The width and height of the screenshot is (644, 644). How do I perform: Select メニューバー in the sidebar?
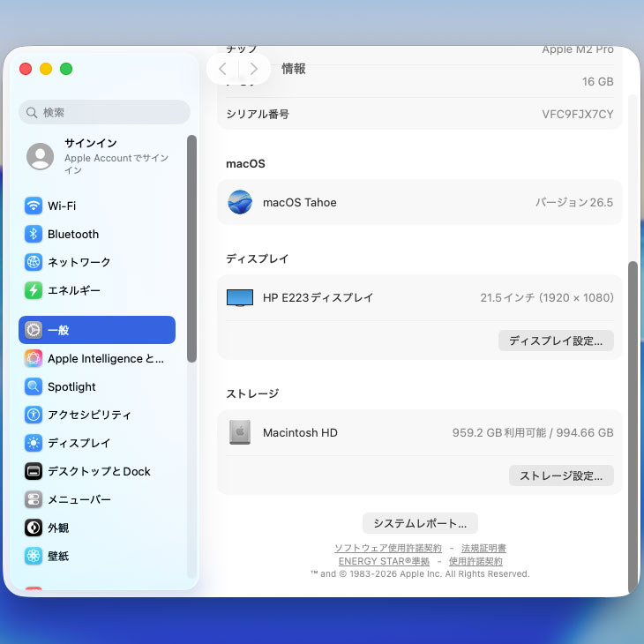(x=97, y=499)
